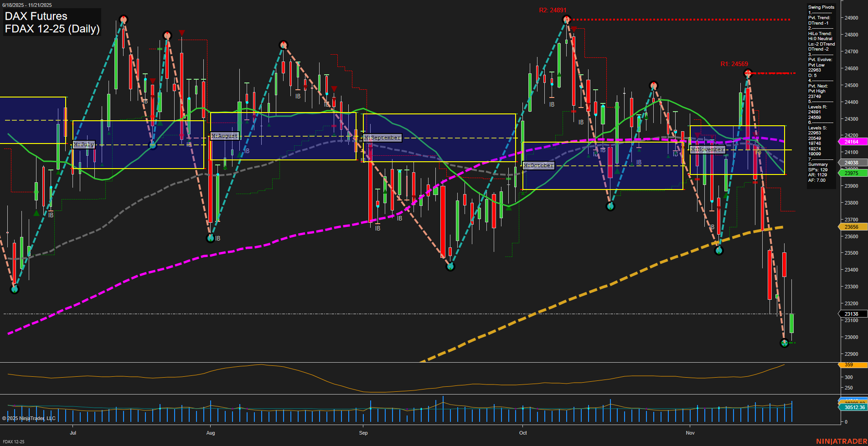Click the gray 24038 price axis marker

click(852, 163)
